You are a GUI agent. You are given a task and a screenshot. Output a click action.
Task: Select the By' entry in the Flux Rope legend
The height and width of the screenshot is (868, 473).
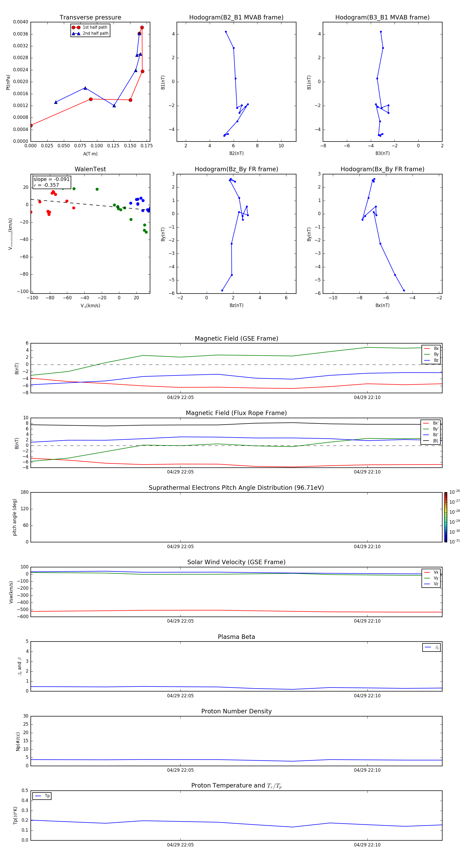point(431,429)
